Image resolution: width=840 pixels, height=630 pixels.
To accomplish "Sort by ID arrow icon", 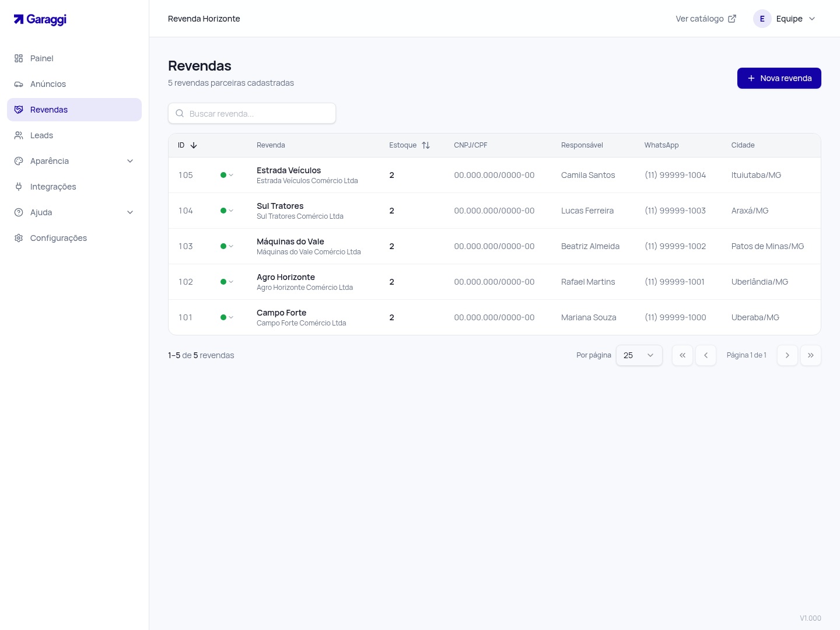I will pyautogui.click(x=194, y=145).
